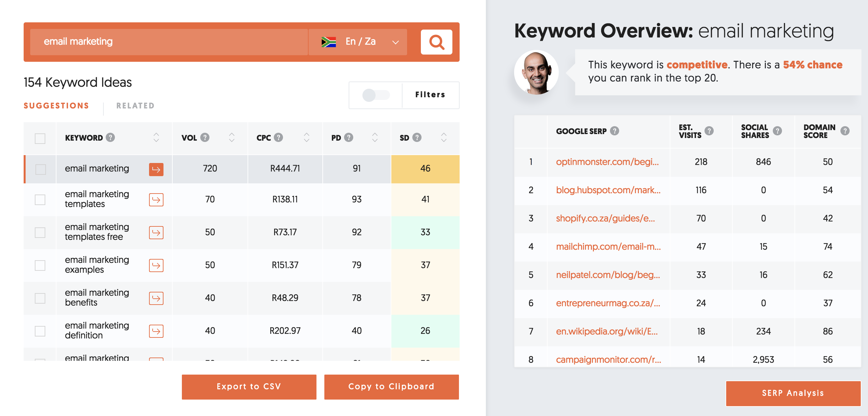The height and width of the screenshot is (416, 868).
Task: Open arrow icon for email marketing definition
Action: pyautogui.click(x=156, y=331)
